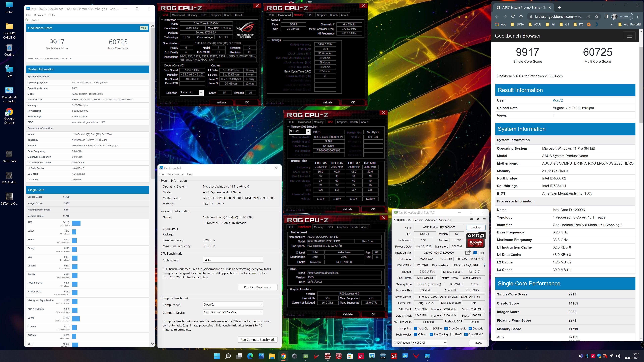Click Run CPU Benchmark button
The width and height of the screenshot is (644, 362).
(257, 287)
